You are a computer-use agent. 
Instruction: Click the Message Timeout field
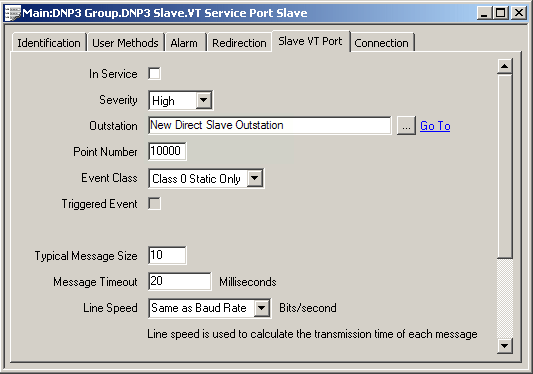pos(180,281)
